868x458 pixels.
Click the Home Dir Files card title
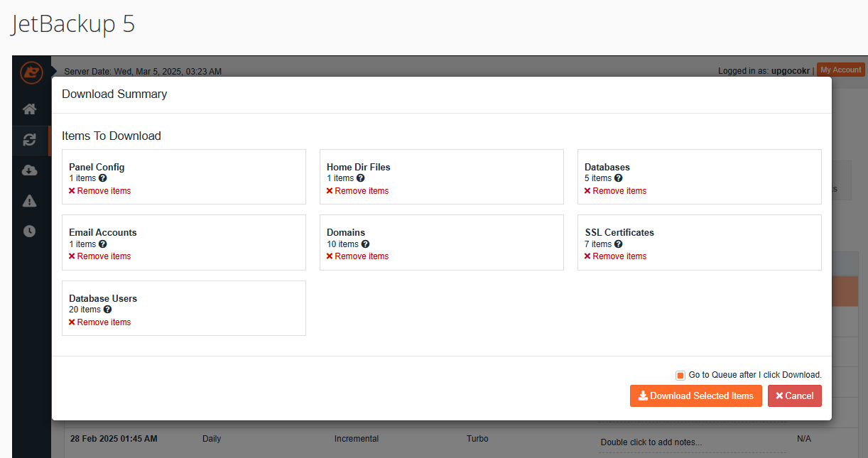coord(359,167)
